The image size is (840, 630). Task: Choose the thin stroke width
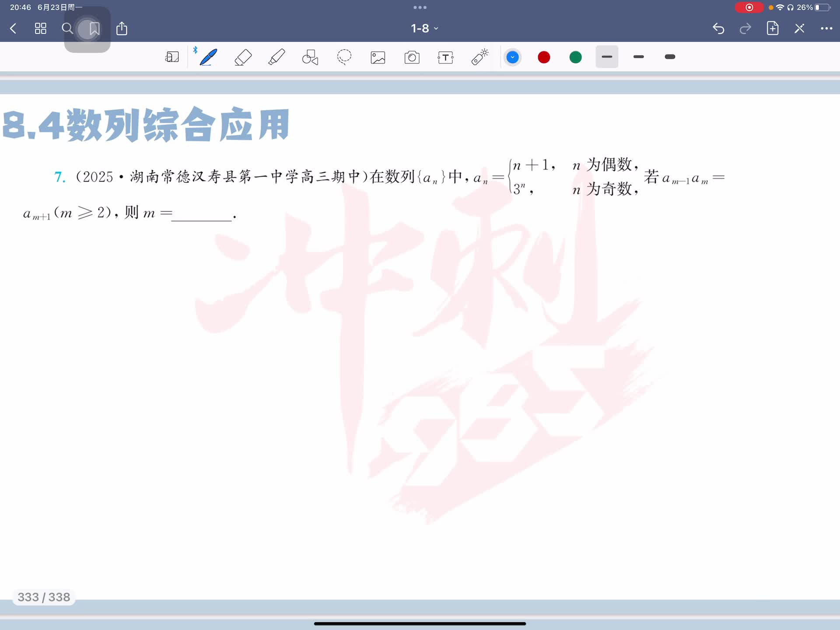point(607,57)
